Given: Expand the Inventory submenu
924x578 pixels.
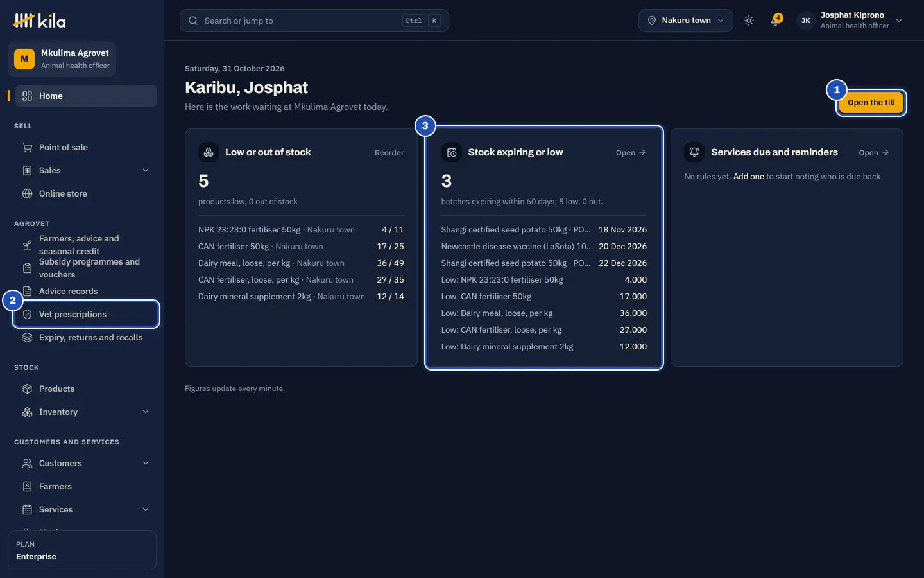Looking at the screenshot, I should tap(146, 412).
